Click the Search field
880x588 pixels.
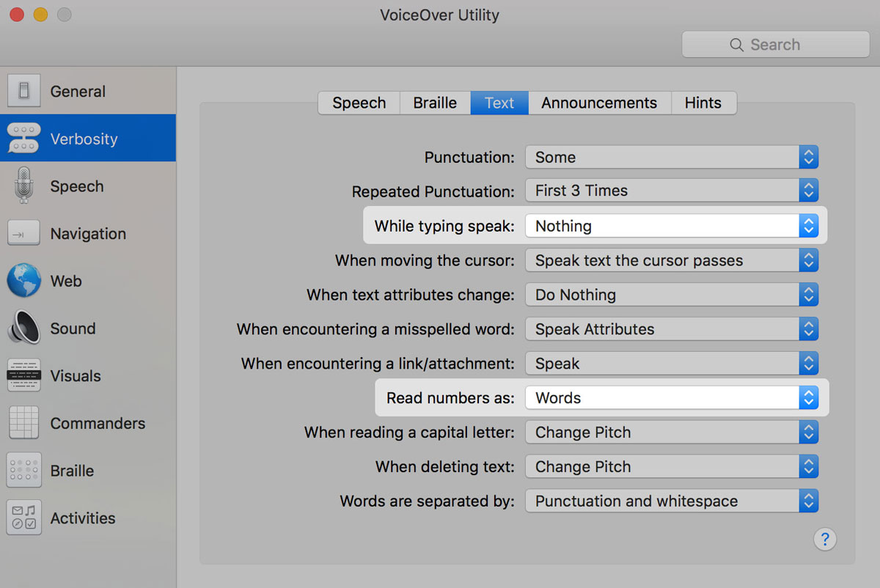pyautogui.click(x=775, y=45)
